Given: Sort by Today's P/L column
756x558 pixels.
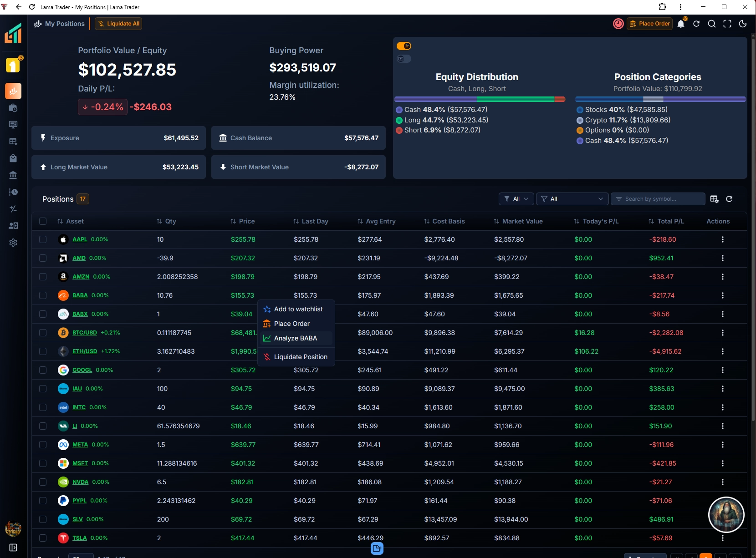Looking at the screenshot, I should point(596,221).
